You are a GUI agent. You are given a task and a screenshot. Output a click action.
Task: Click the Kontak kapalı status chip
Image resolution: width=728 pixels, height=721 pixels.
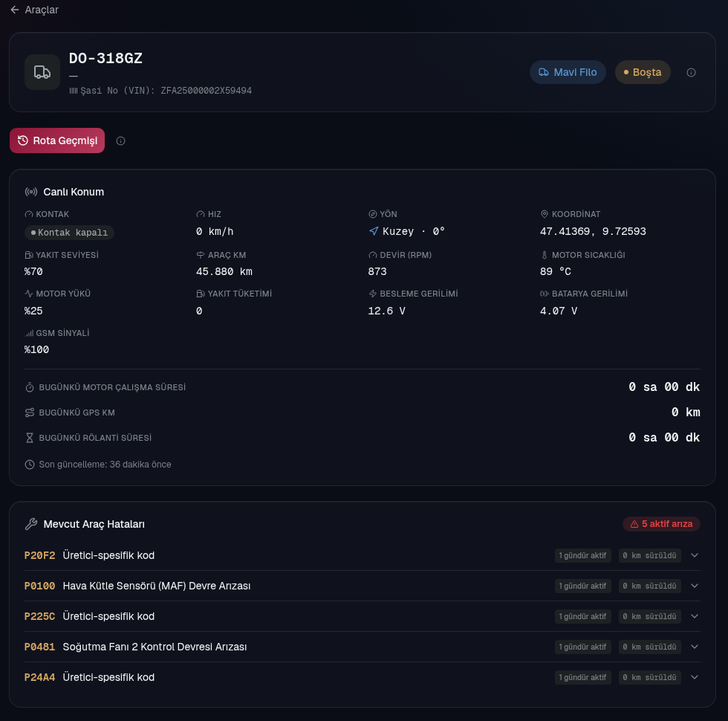[69, 232]
